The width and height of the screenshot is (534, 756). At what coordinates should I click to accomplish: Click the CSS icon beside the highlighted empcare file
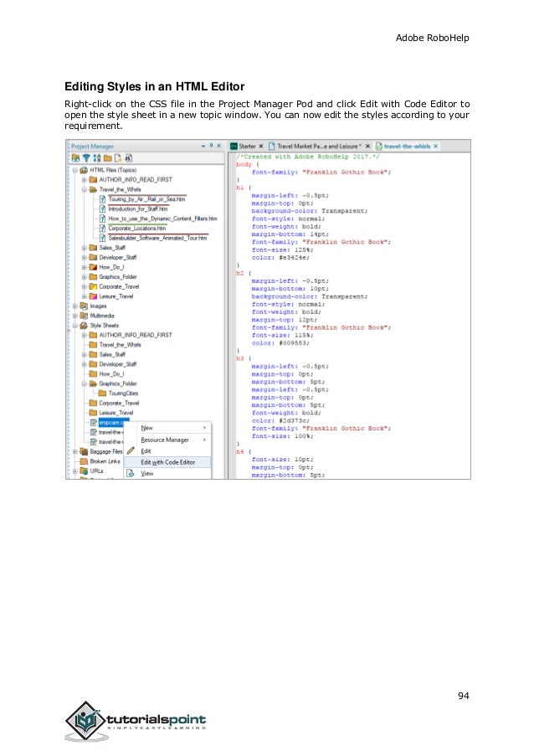[x=94, y=423]
